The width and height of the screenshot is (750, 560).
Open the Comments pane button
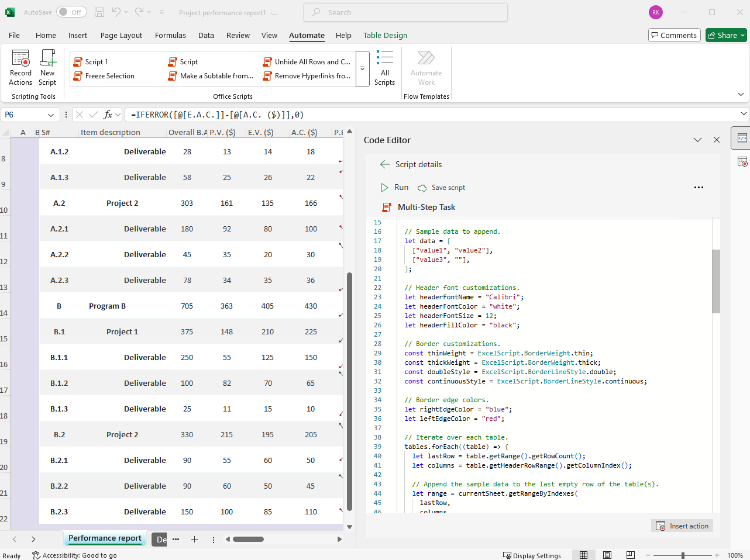coord(674,35)
